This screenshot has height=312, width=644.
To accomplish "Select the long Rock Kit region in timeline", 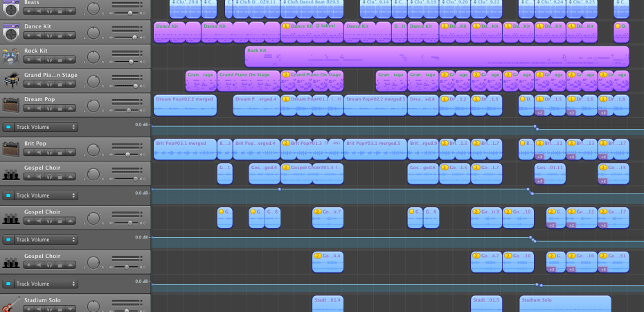I will point(436,57).
